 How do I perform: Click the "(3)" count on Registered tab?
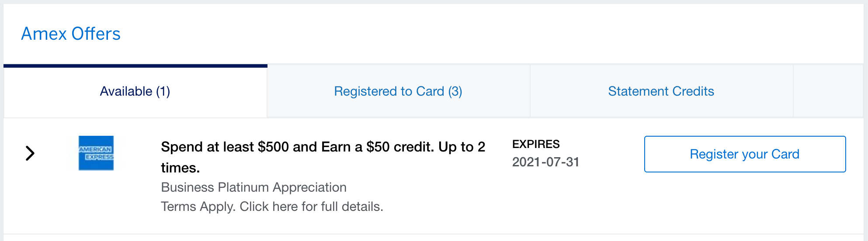pyautogui.click(x=455, y=91)
